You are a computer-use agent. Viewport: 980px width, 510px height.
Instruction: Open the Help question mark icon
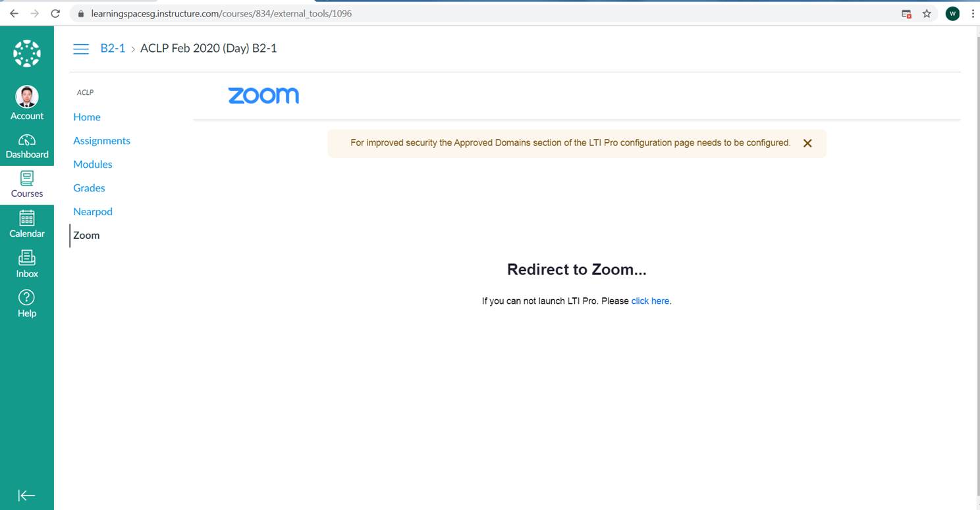[27, 297]
